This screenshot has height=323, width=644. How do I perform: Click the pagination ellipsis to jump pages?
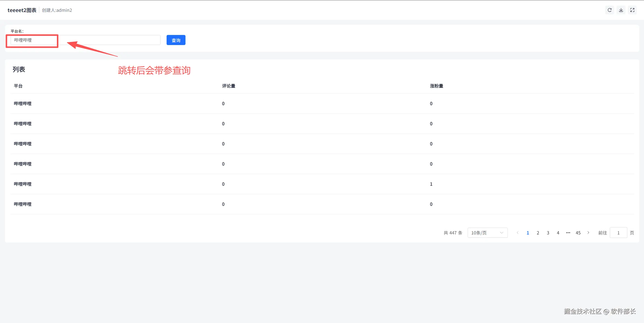pos(568,233)
